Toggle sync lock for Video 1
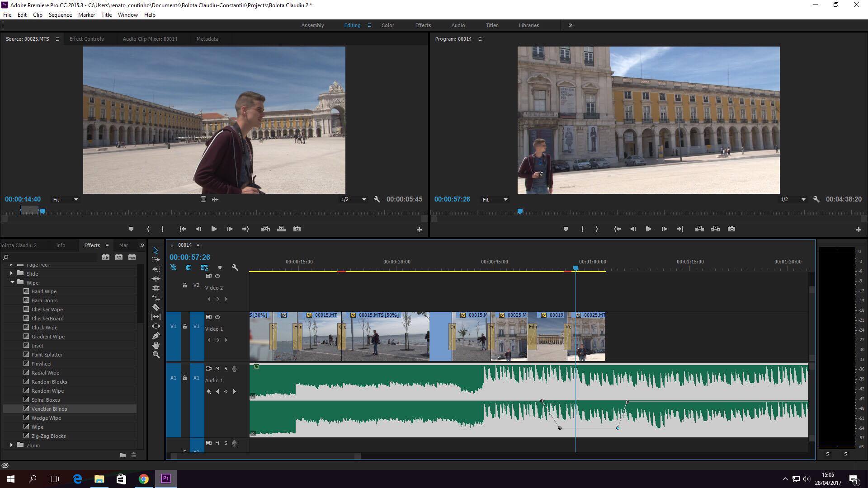This screenshot has height=488, width=868. tap(208, 317)
